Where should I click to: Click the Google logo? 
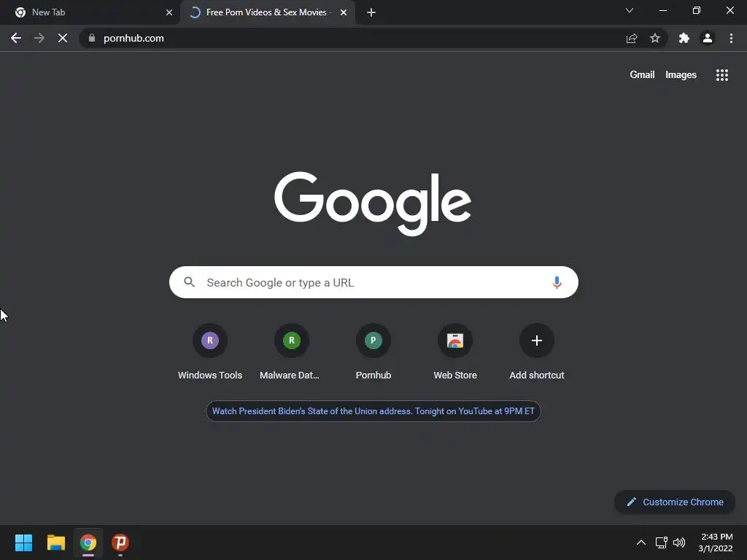[373, 204]
